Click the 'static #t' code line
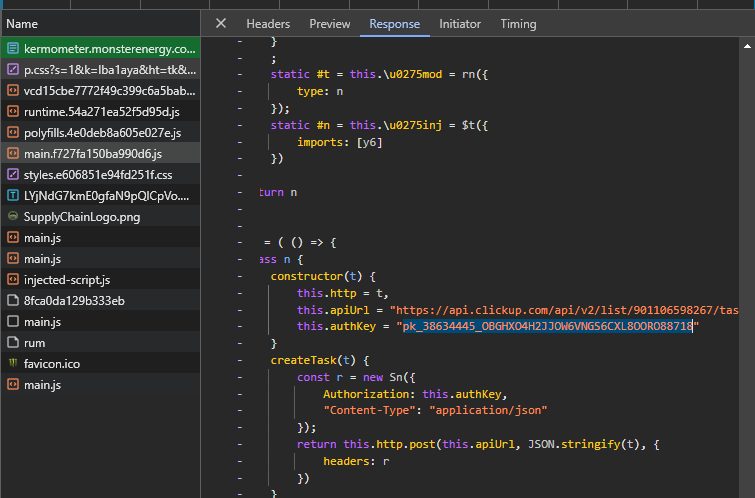This screenshot has height=498, width=755. pos(379,74)
